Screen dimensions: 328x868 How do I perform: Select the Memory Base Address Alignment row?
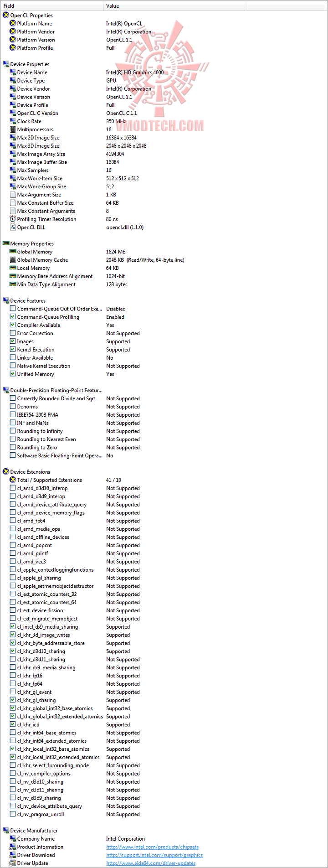coord(164,276)
